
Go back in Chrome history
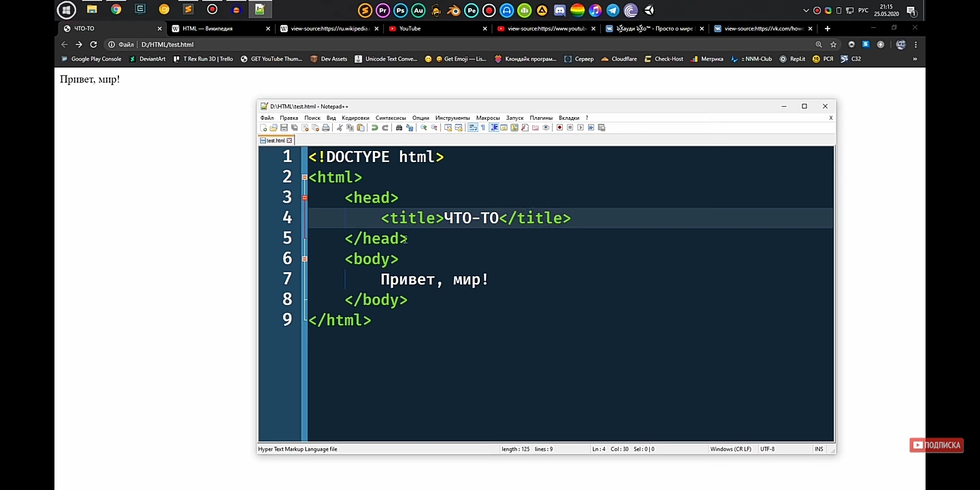[65, 44]
